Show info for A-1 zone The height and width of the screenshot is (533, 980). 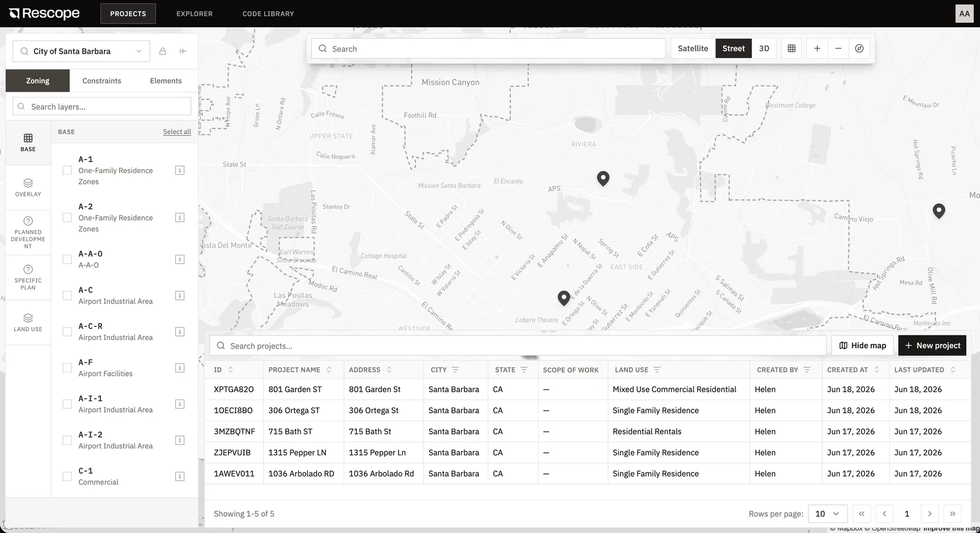tap(180, 170)
